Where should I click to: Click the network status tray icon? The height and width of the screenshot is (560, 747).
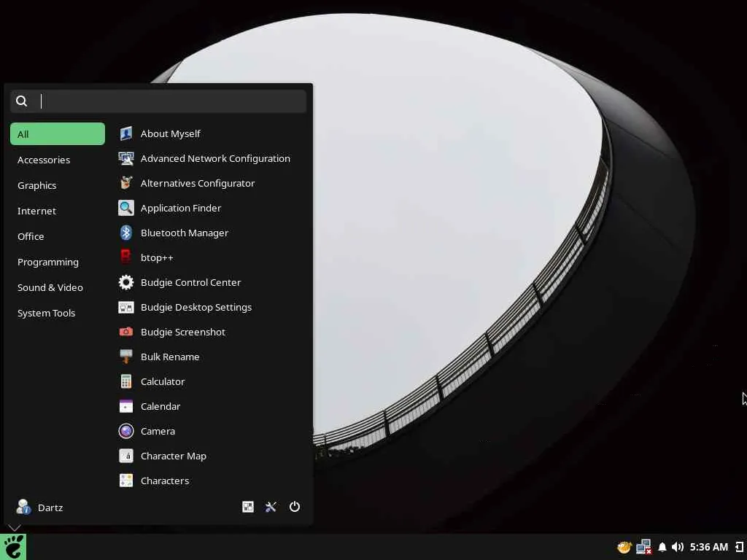pos(643,547)
